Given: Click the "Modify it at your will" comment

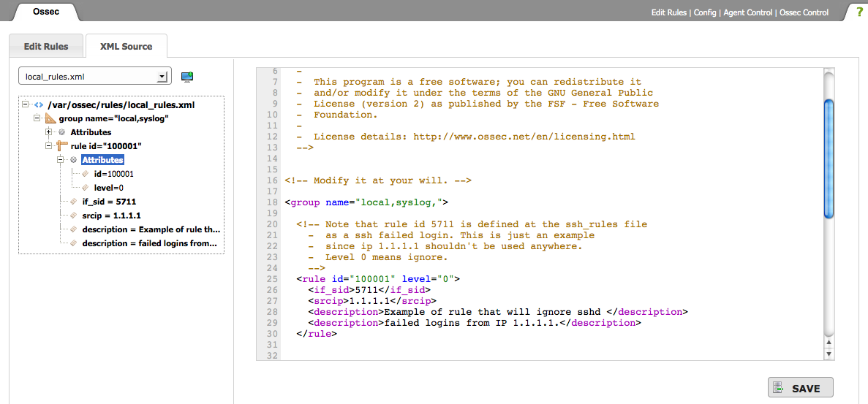Looking at the screenshot, I should coord(378,180).
